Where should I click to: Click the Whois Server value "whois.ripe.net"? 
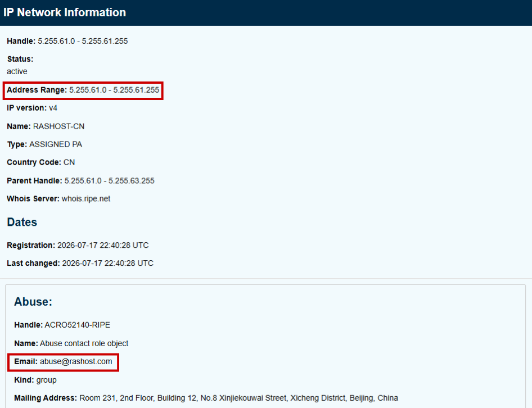[86, 199]
